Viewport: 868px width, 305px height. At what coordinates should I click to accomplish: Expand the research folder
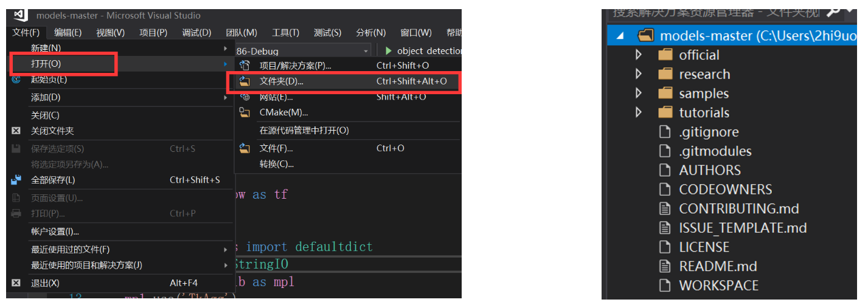pos(638,74)
